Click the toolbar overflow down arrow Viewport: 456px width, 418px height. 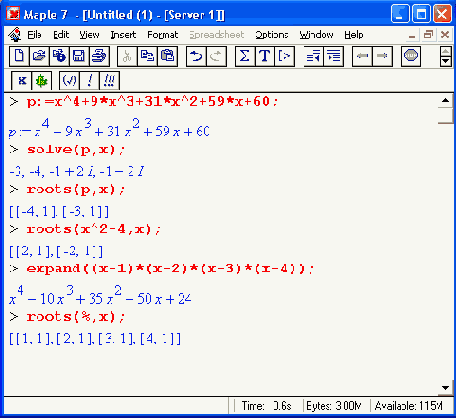[446, 62]
